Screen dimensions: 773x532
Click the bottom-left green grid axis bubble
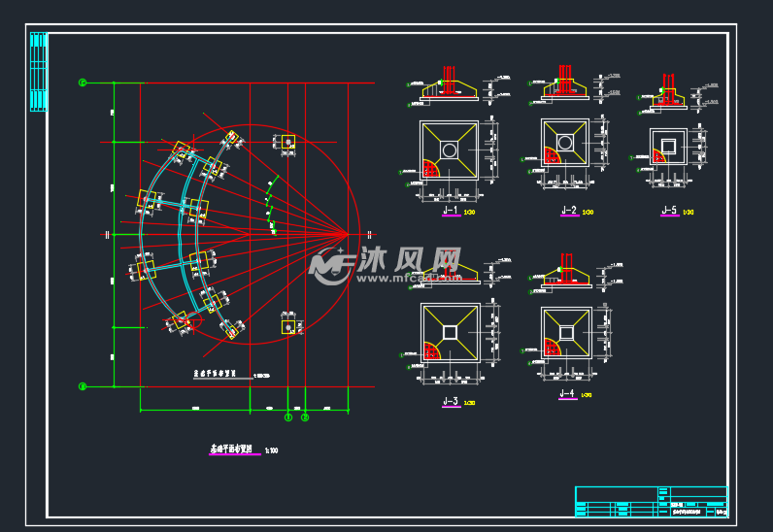pyautogui.click(x=83, y=386)
